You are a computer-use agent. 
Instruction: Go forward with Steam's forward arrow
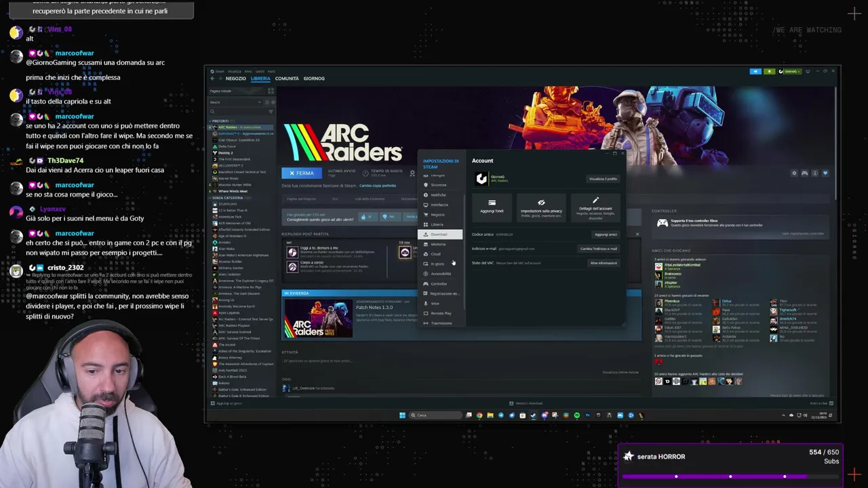[x=220, y=79]
